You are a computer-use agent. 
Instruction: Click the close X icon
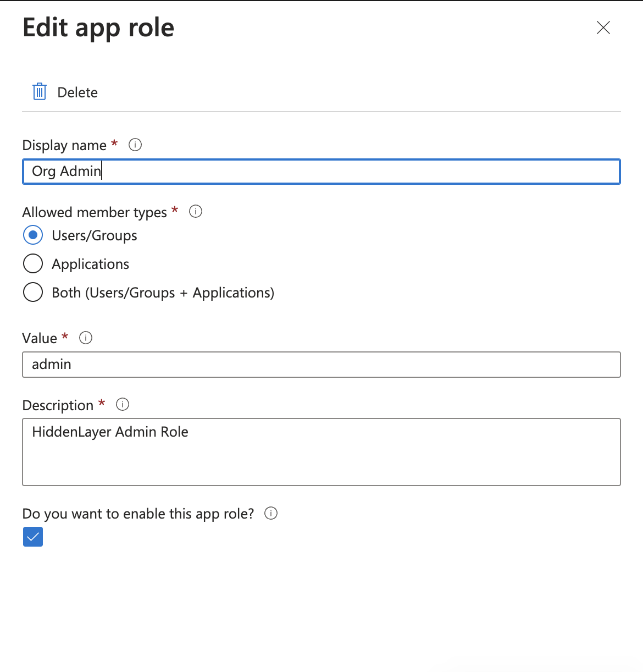pyautogui.click(x=603, y=27)
